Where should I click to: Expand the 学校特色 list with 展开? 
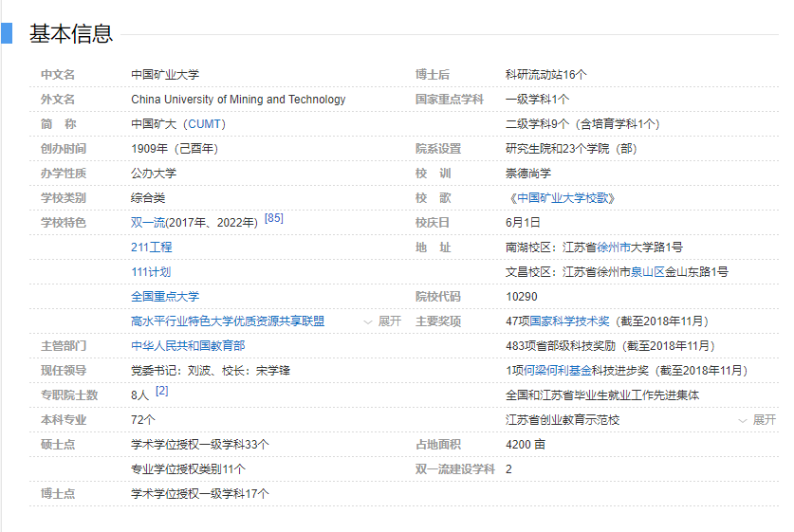tap(389, 321)
